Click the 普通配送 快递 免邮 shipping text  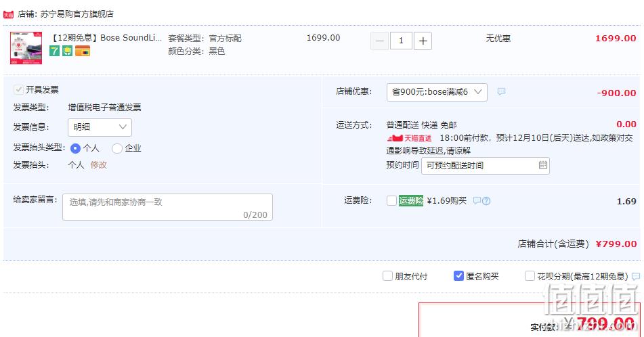[x=421, y=125]
